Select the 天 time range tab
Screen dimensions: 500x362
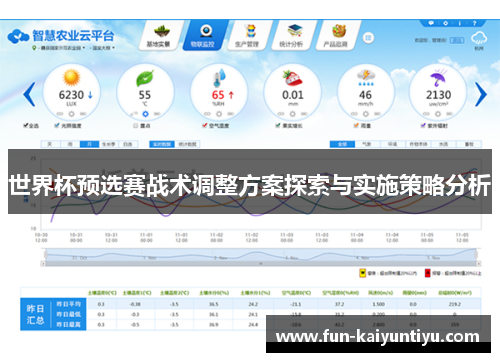(50, 144)
